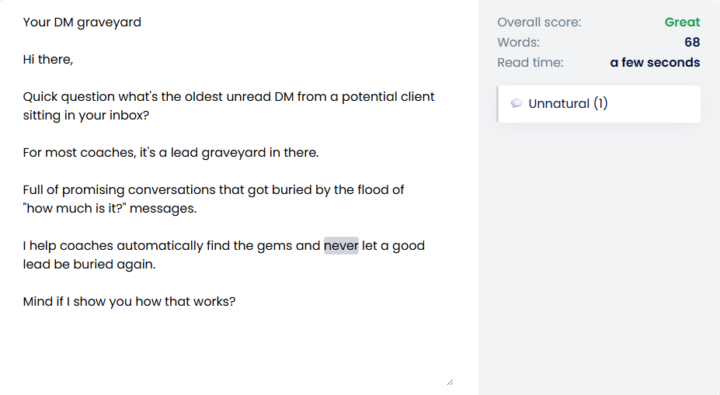Click the Unnatural speech bubble icon
720x395 pixels.
[517, 103]
